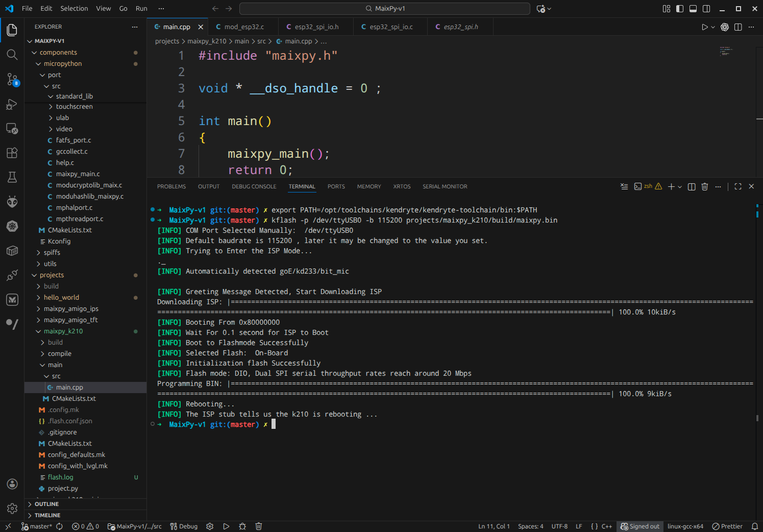The height and width of the screenshot is (532, 763).
Task: Maximize the terminal panel
Action: pos(737,186)
